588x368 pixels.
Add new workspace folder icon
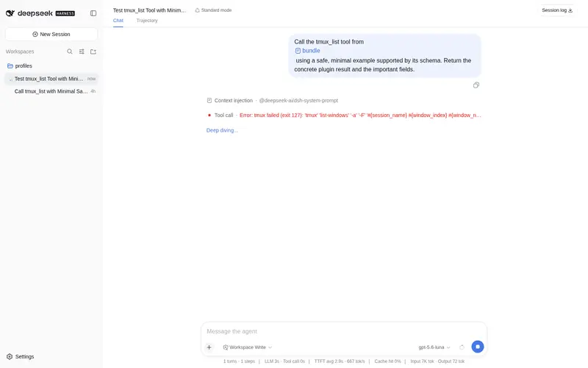coord(93,52)
